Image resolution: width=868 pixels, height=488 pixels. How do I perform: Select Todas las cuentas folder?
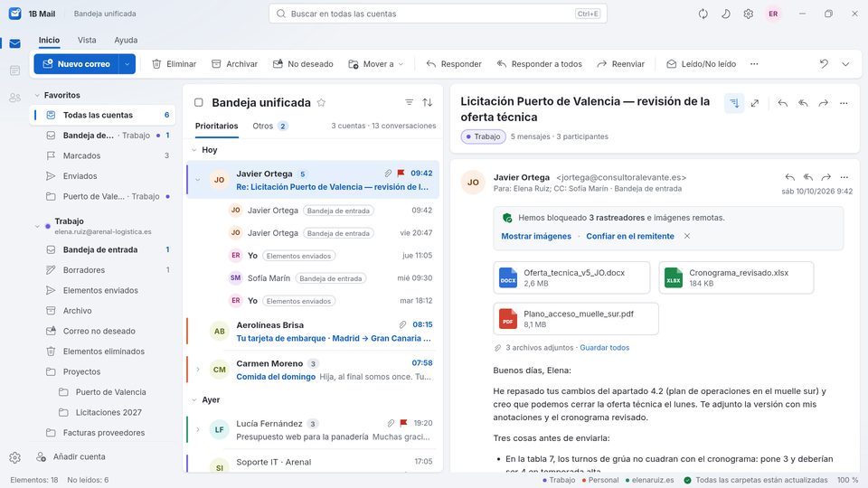(x=102, y=115)
